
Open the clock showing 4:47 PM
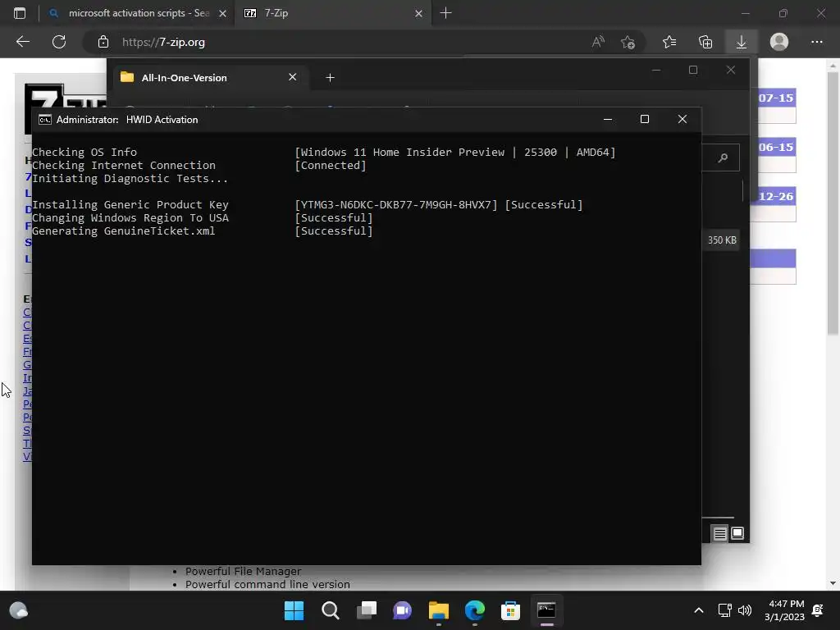785,610
